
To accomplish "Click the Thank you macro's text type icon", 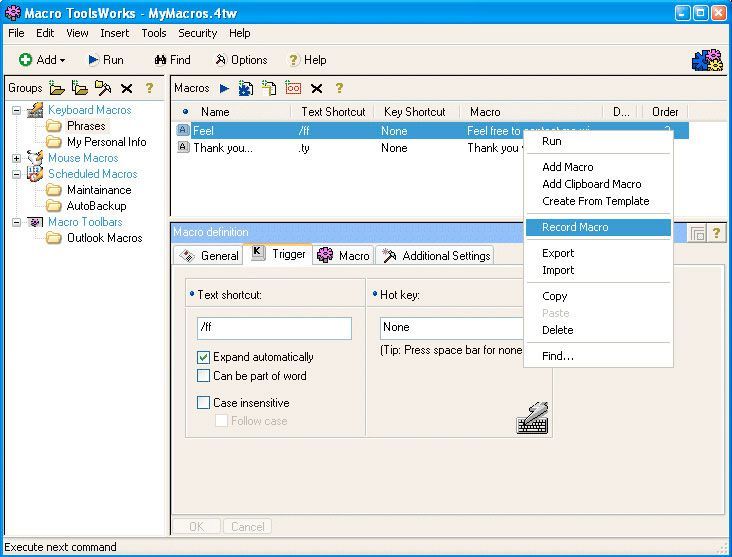I will (183, 148).
